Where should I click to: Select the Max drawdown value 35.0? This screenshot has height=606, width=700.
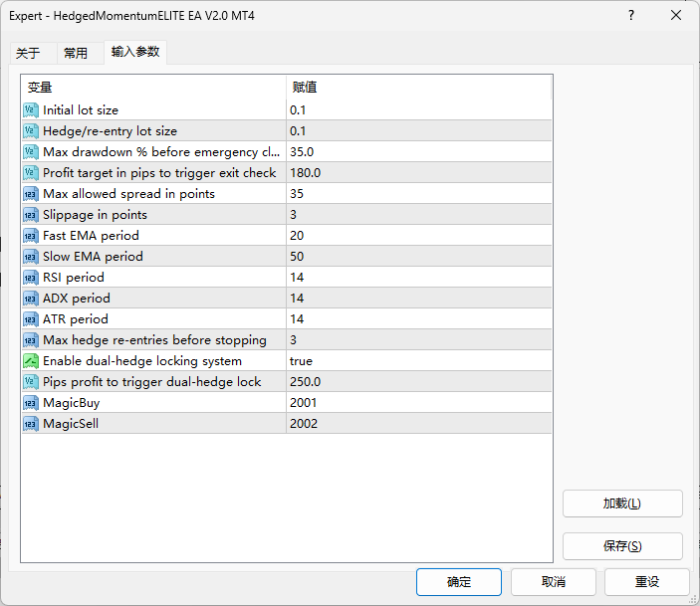302,152
